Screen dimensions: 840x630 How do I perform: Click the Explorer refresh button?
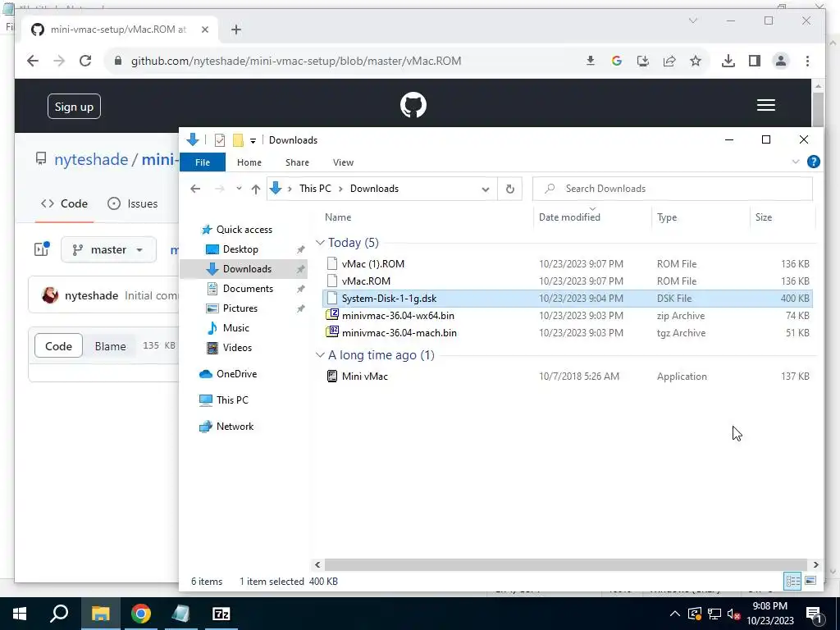[510, 189]
